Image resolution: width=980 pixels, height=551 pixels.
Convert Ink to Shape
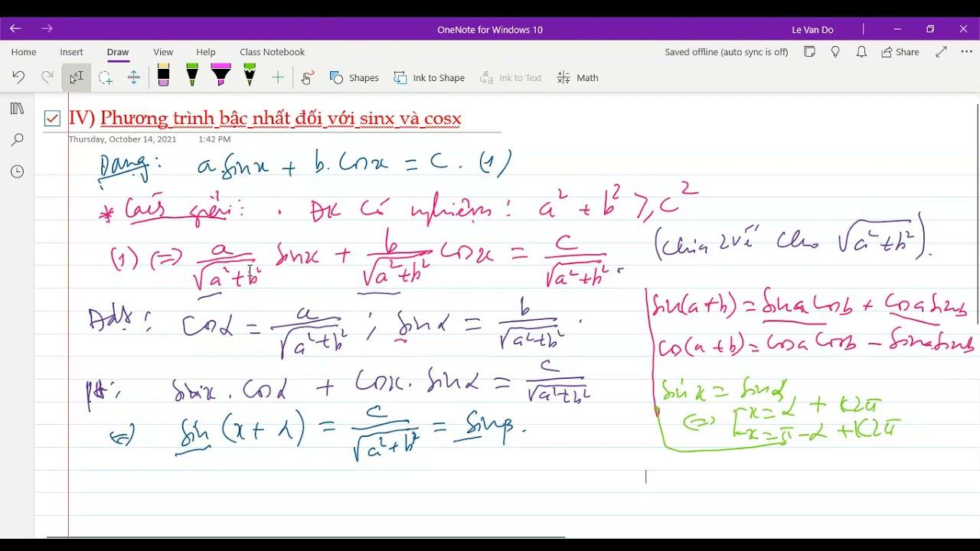click(430, 77)
